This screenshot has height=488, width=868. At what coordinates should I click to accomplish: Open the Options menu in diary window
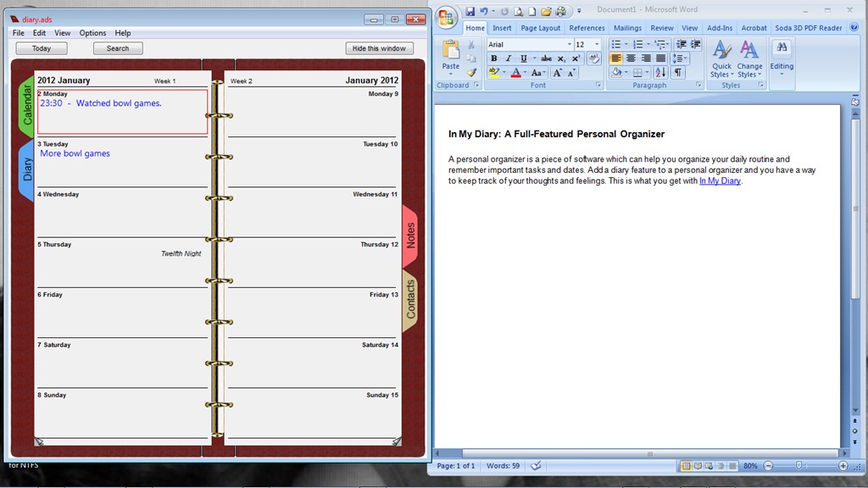click(x=92, y=33)
